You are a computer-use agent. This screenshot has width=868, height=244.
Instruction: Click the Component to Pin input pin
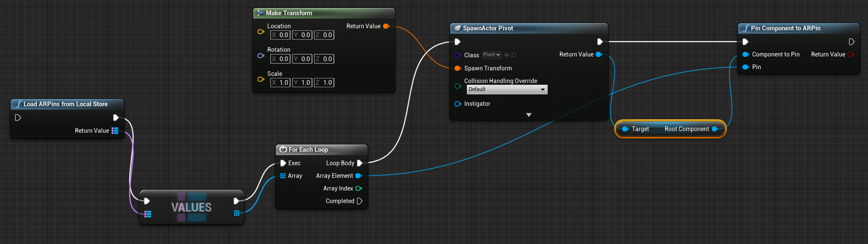[746, 54]
